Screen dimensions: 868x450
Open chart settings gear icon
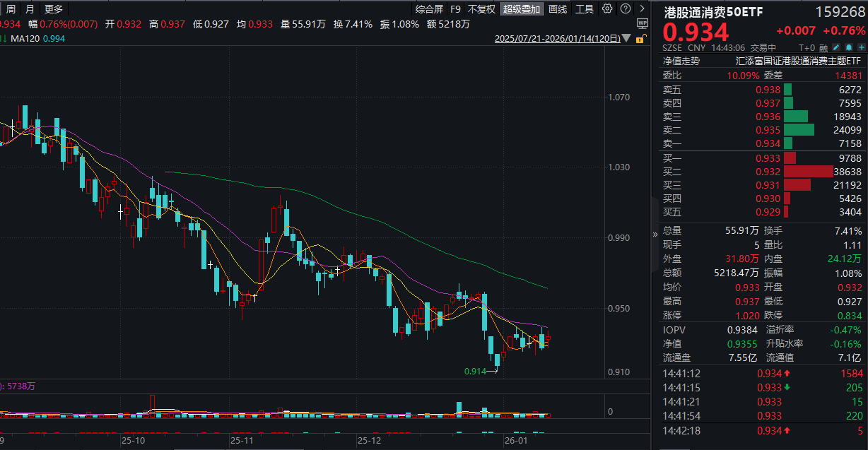point(604,9)
